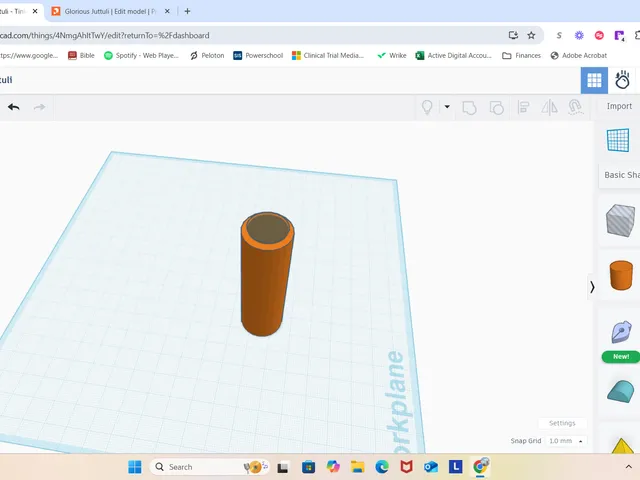Switch to 3D design grid view
The width and height of the screenshot is (640, 480).
click(x=594, y=80)
